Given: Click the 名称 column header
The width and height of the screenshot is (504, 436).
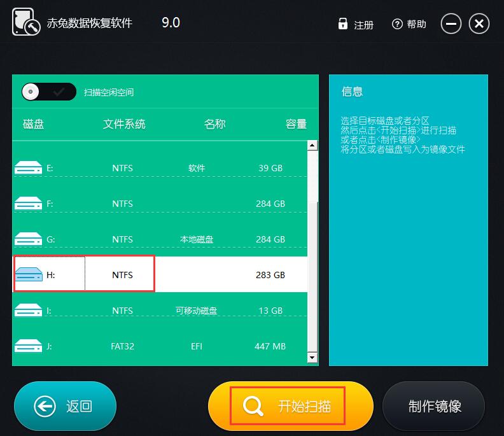Looking at the screenshot, I should [214, 123].
